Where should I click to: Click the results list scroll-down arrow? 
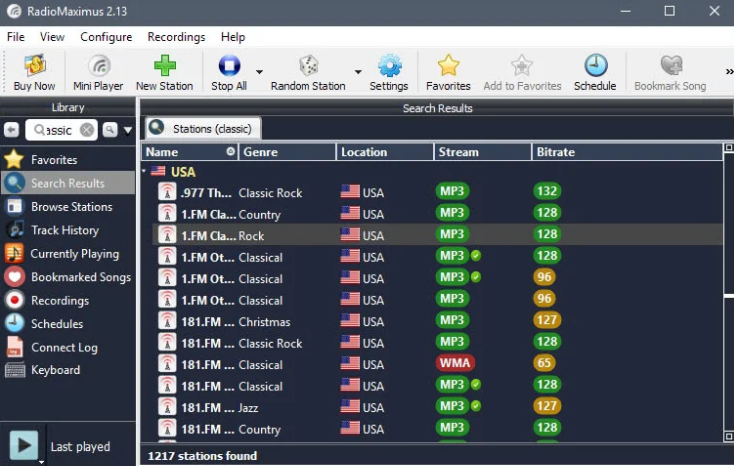[729, 436]
